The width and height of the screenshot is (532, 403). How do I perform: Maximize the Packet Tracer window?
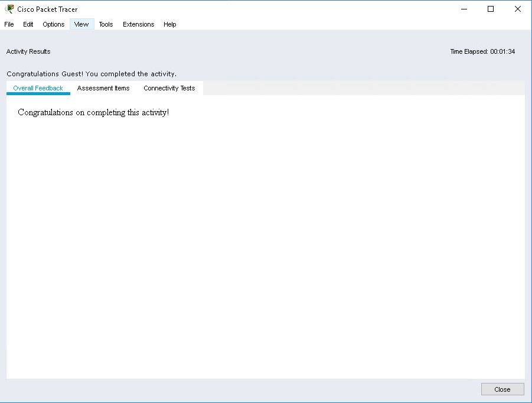tap(491, 9)
